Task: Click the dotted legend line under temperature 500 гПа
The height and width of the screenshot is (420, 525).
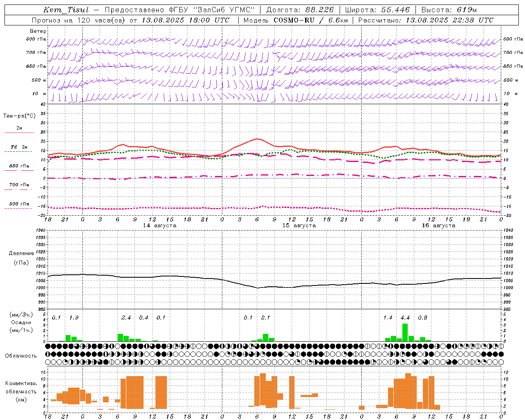Action: click(19, 208)
